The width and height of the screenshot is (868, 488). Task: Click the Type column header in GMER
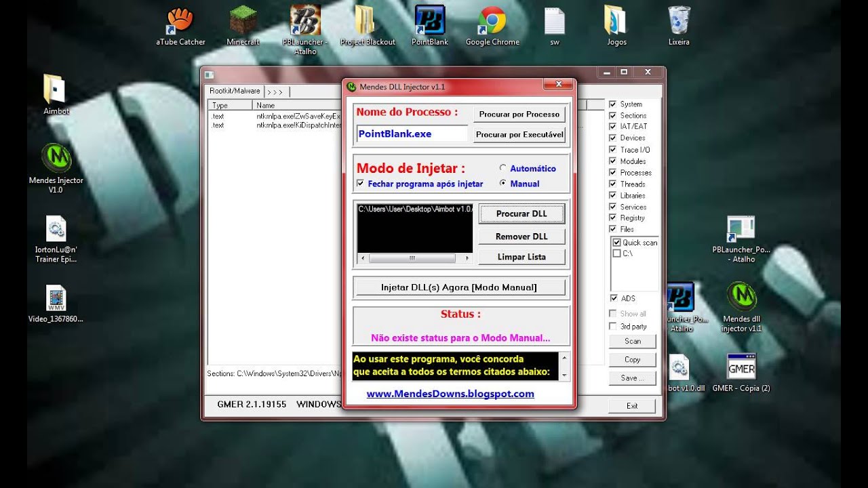coord(231,106)
